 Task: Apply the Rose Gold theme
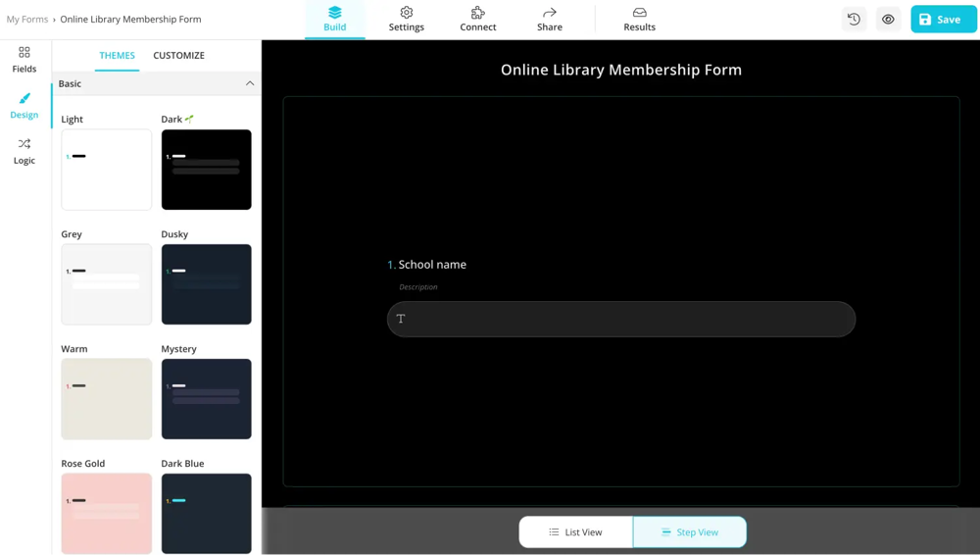click(x=107, y=513)
